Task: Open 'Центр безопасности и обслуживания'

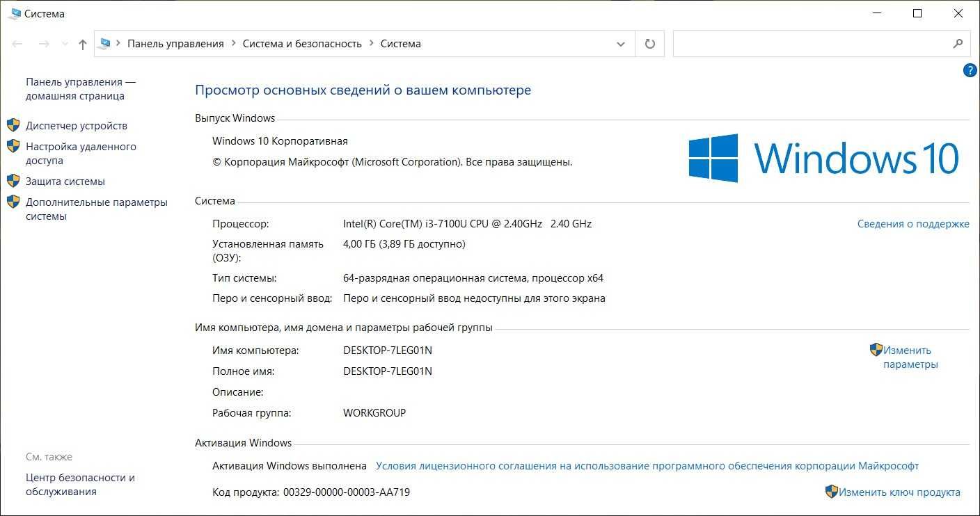Action: (80, 485)
